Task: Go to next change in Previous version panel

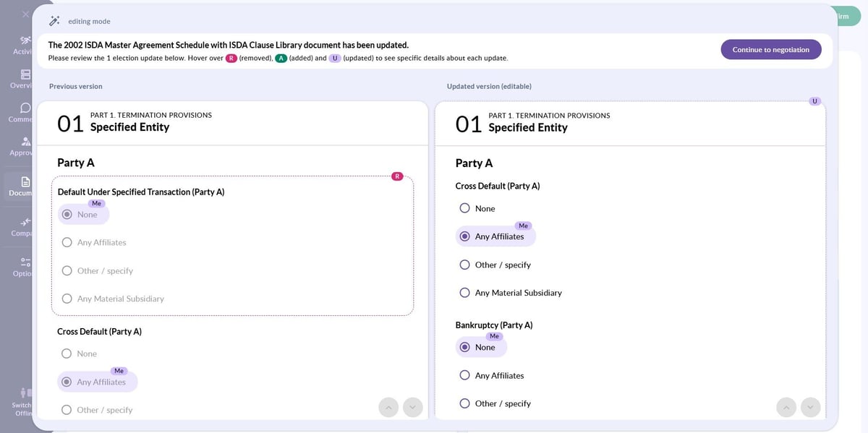Action: coord(412,407)
